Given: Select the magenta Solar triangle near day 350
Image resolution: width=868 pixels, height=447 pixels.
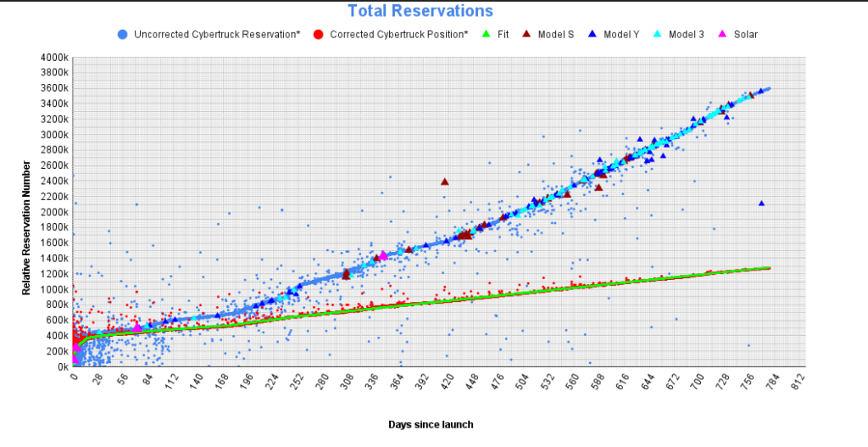Looking at the screenshot, I should (383, 255).
